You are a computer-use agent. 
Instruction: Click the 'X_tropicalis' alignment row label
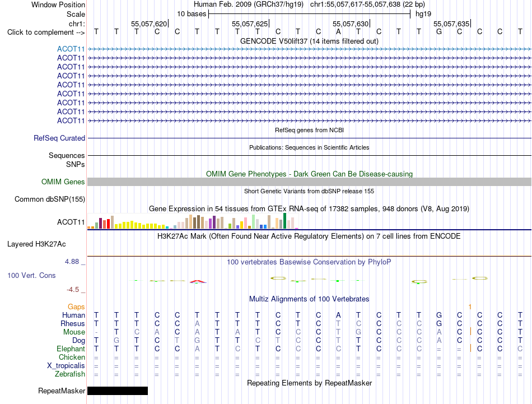(x=66, y=366)
